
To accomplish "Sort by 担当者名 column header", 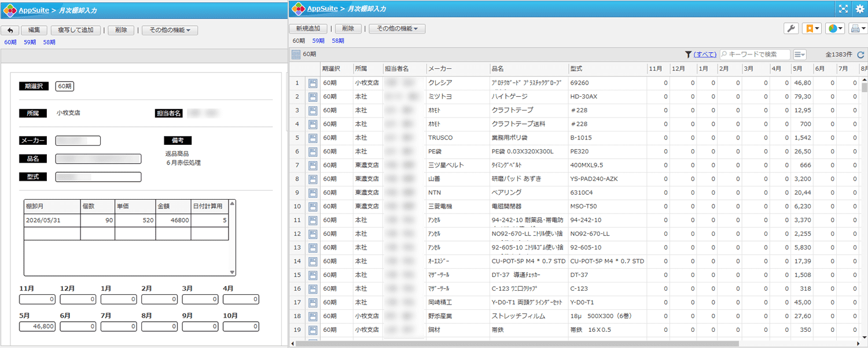I will coord(404,69).
